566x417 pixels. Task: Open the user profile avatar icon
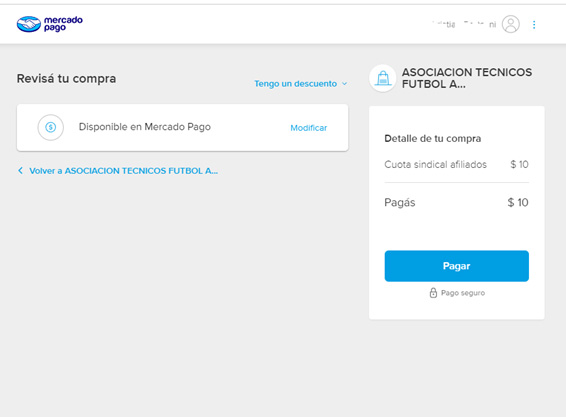[x=510, y=24]
